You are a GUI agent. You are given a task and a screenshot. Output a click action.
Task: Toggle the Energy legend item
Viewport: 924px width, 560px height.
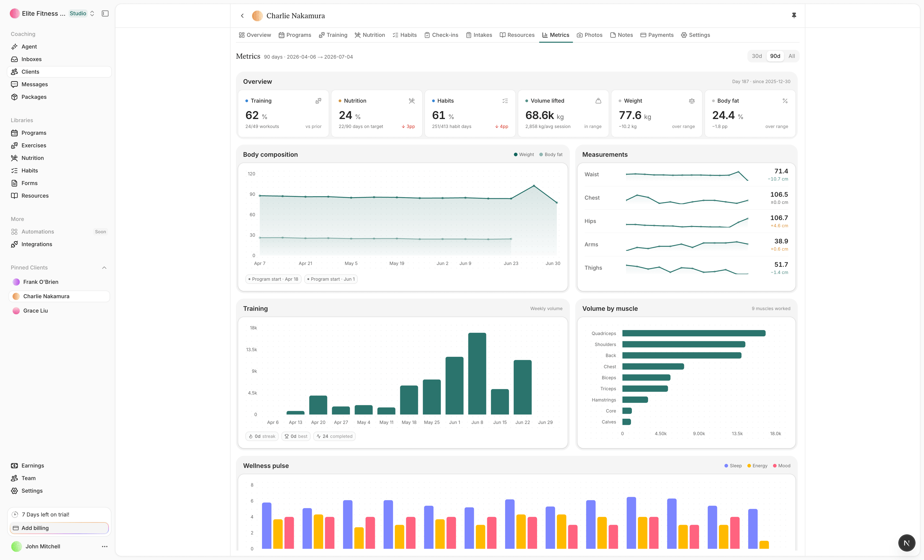[x=757, y=466]
